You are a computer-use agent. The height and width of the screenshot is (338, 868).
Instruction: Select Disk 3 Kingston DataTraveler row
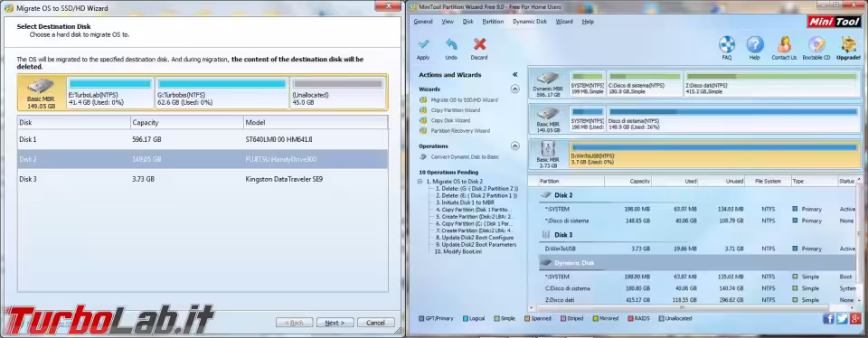[x=203, y=179]
